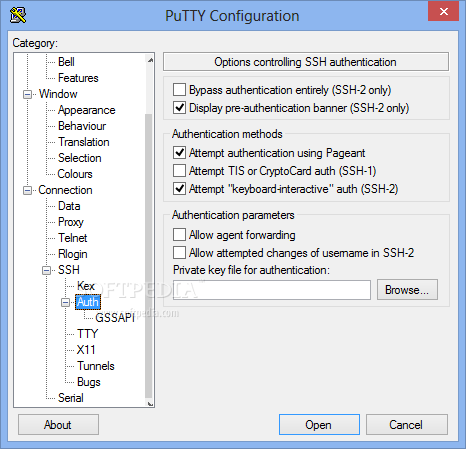The width and height of the screenshot is (466, 449).
Task: Select TTY category
Action: [x=87, y=334]
